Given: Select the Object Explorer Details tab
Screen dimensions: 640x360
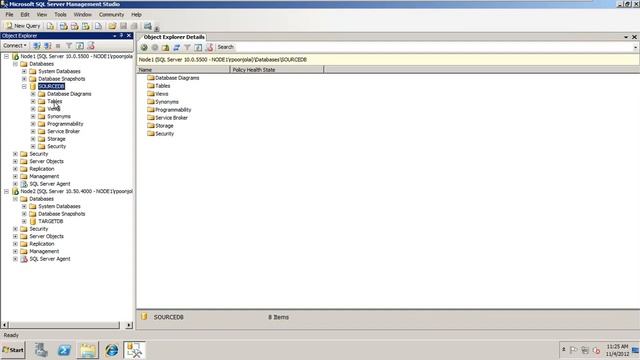Looking at the screenshot, I should [x=174, y=37].
